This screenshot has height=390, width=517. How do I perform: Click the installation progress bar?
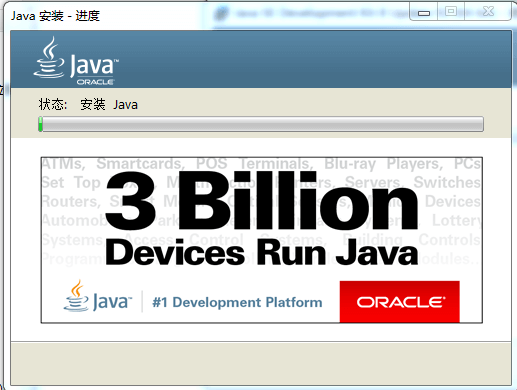261,124
